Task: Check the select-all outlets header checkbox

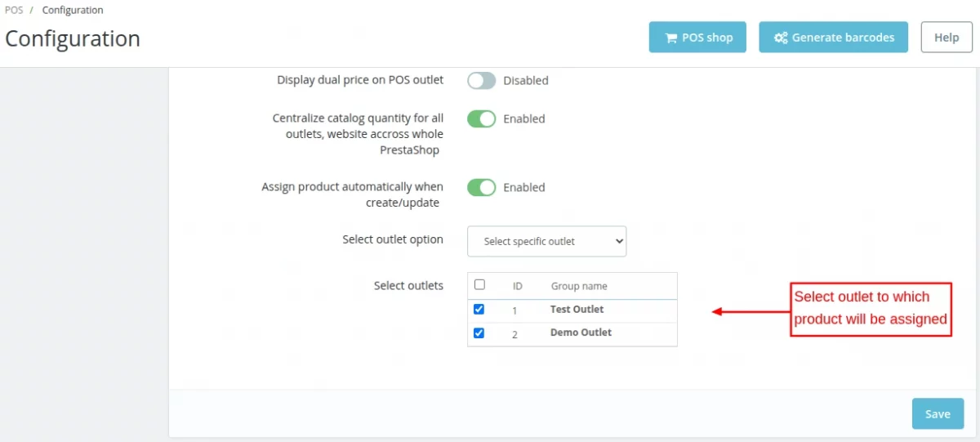Action: coord(479,285)
